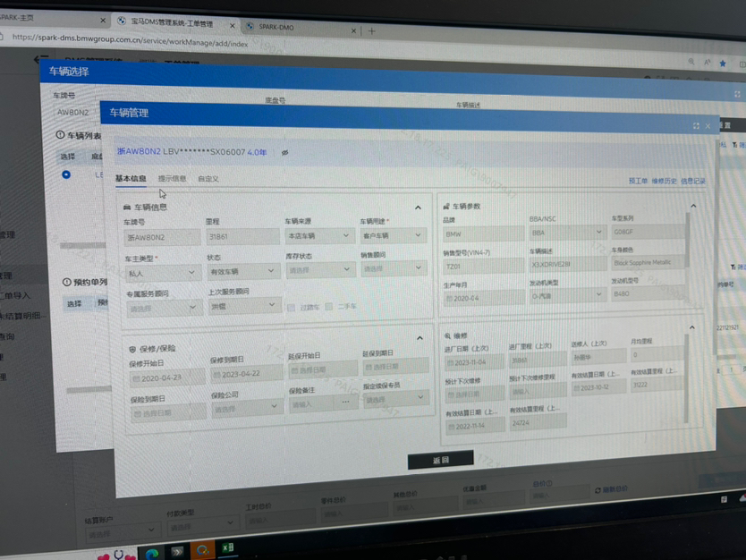
Task: Click the ellipsis button in 保险备注 field
Action: pos(346,402)
